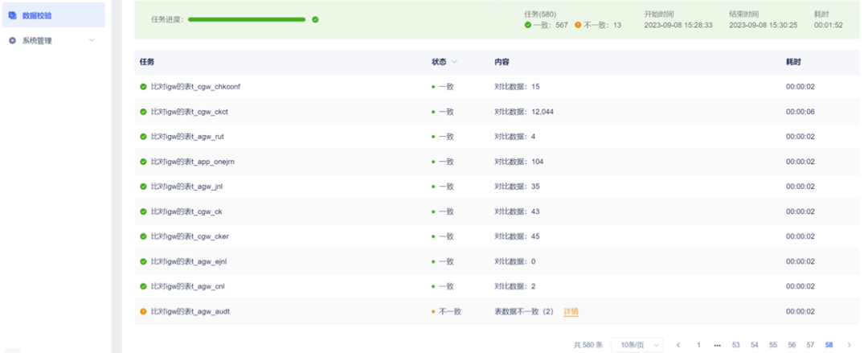Click the 任务 column header
Viewport: 868px width, 353px height.
point(147,62)
